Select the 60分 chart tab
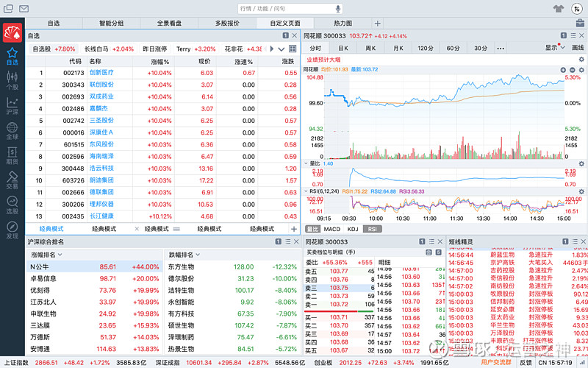 pos(453,48)
